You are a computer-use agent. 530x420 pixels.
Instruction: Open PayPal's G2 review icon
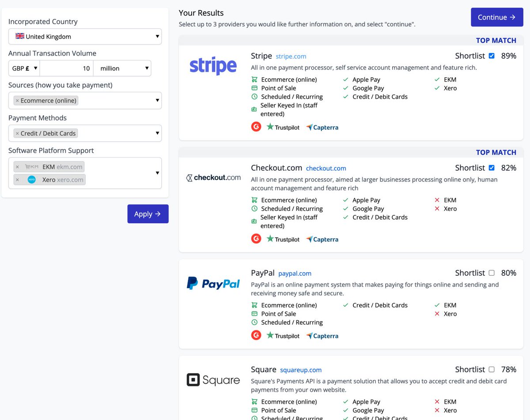click(x=256, y=336)
